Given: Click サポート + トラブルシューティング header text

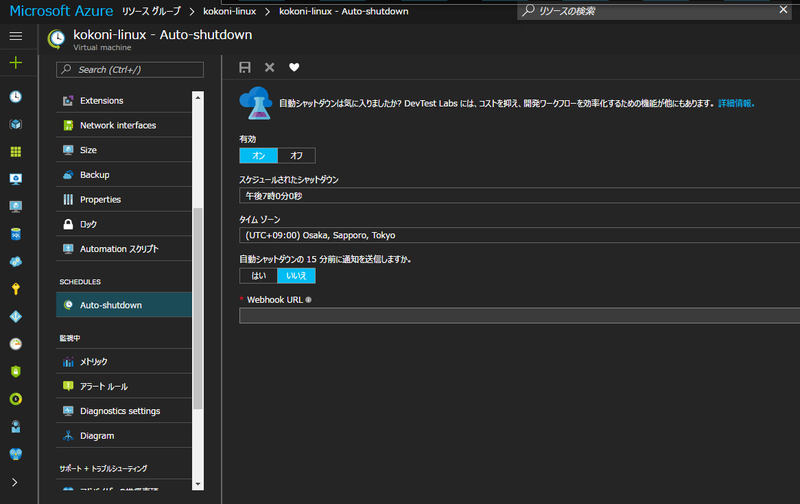Looking at the screenshot, I should [x=104, y=468].
